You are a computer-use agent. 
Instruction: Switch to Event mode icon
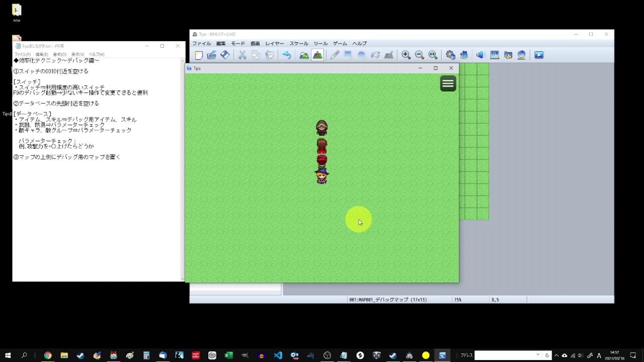[x=317, y=55]
